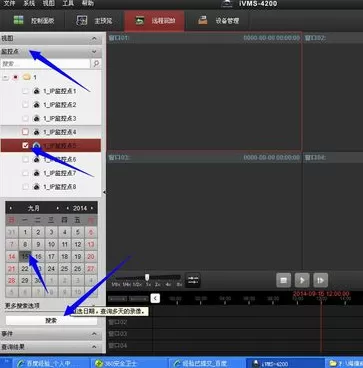Stop playback with the stop button
Image resolution: width=363 pixels, height=368 pixels.
tap(284, 280)
